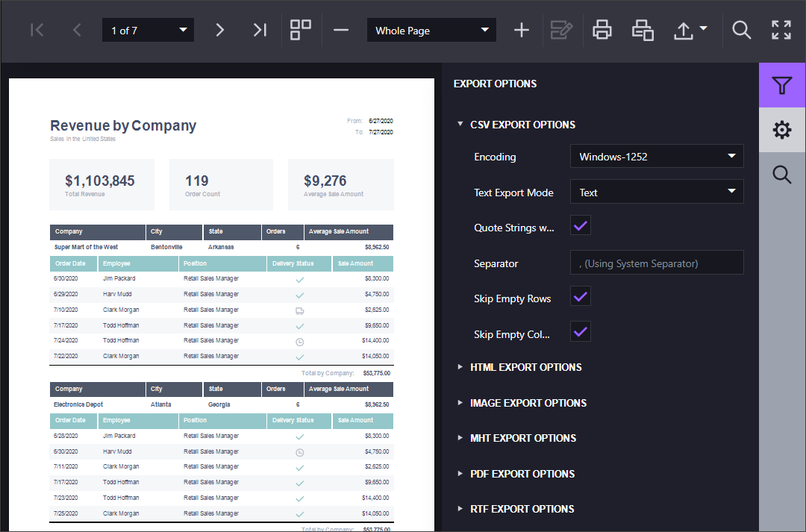
Task: Toggle the Quote Strings checkbox
Action: click(x=581, y=225)
